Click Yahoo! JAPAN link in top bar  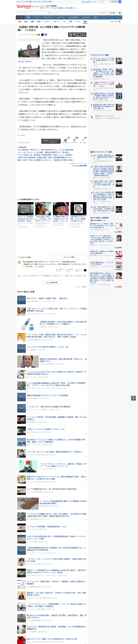click(x=86, y=2)
